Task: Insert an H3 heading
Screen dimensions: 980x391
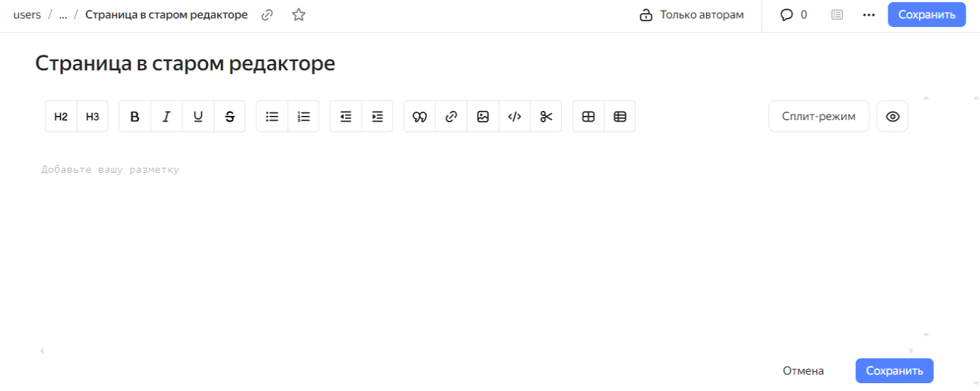Action: point(92,117)
